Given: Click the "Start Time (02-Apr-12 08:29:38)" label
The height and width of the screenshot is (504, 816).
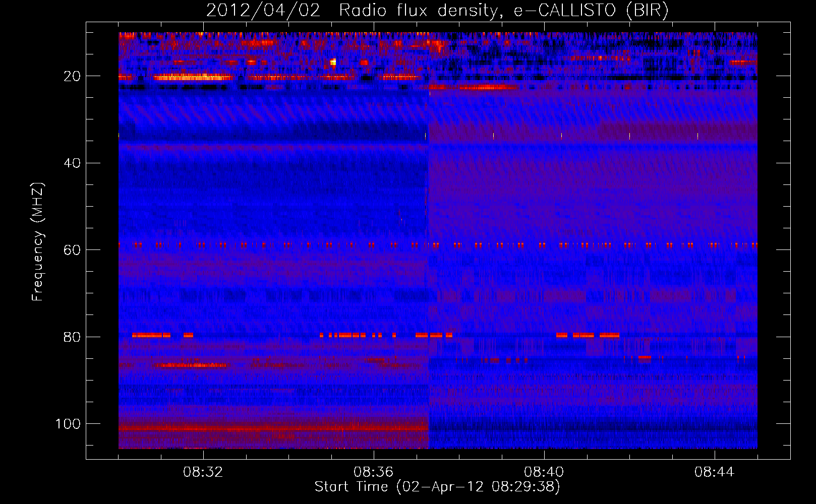Looking at the screenshot, I should (x=437, y=487).
